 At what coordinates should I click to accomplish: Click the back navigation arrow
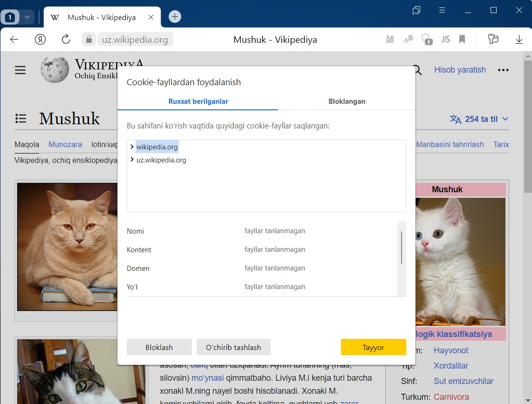click(14, 40)
